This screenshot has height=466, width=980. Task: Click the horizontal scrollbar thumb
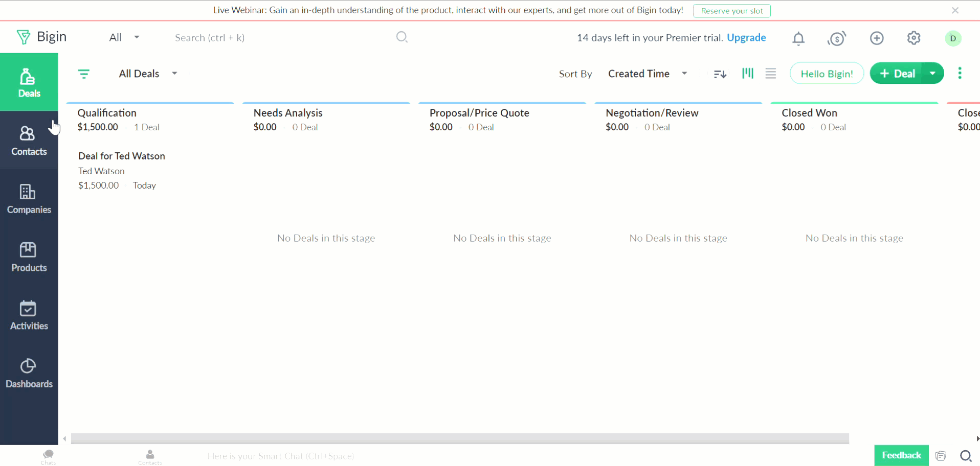pyautogui.click(x=460, y=438)
